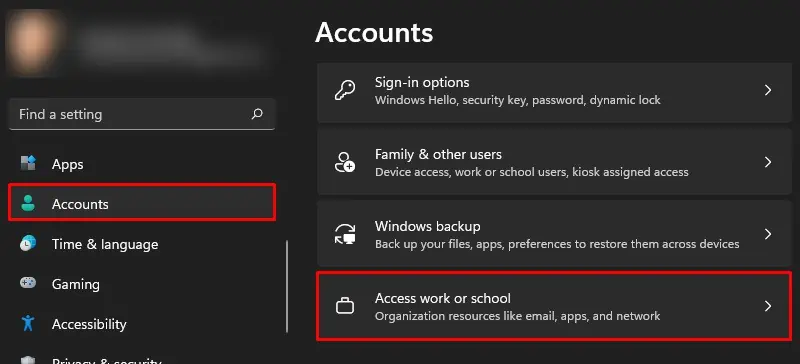The width and height of the screenshot is (800, 364).
Task: Click the search magnifier icon in Find a setting
Action: point(257,113)
